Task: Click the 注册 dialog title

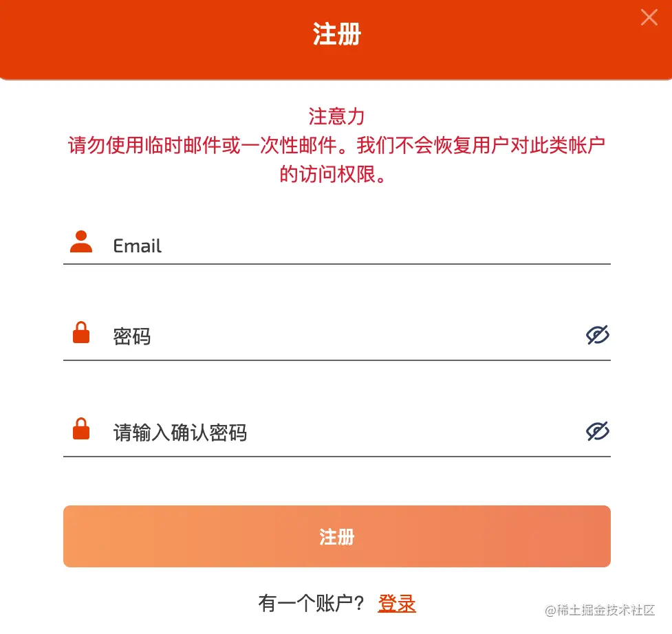Action: (x=336, y=34)
